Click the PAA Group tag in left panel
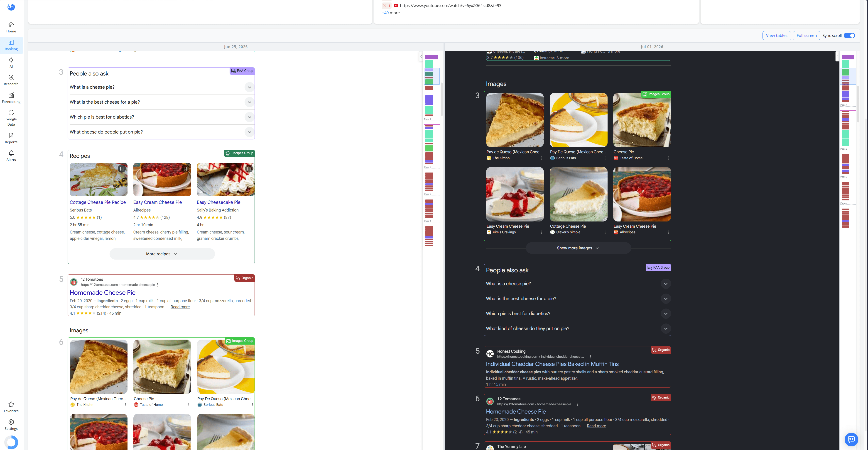This screenshot has height=450, width=868. click(x=242, y=71)
